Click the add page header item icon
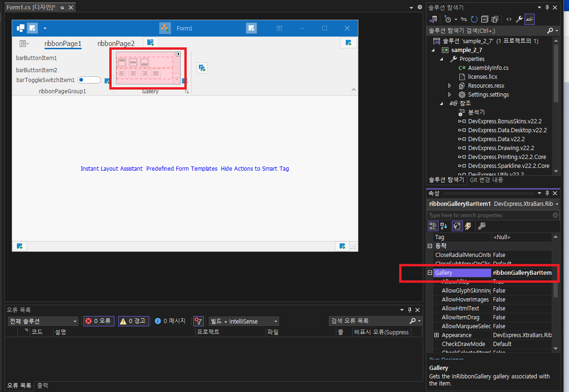569x392 pixels. (x=348, y=43)
